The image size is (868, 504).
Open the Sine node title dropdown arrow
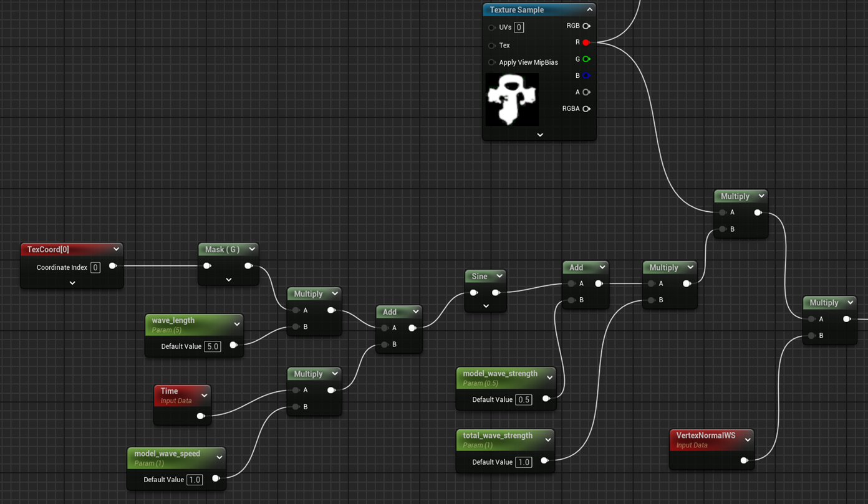499,276
